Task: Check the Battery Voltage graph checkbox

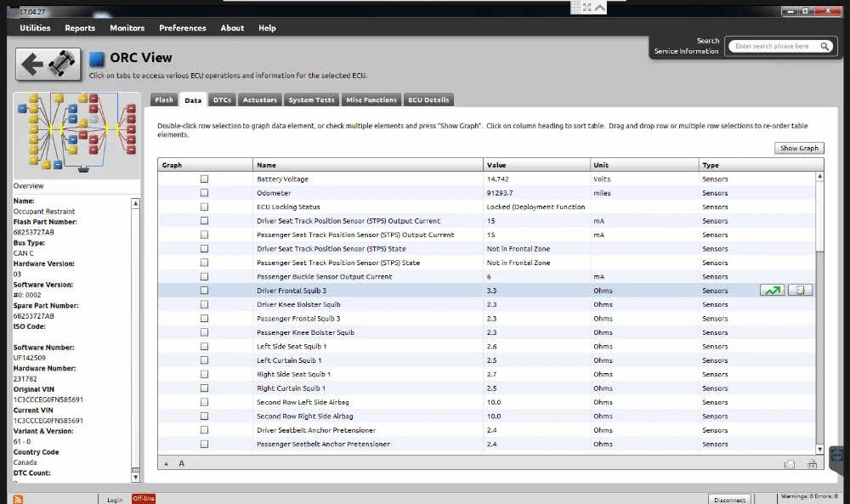Action: (204, 179)
